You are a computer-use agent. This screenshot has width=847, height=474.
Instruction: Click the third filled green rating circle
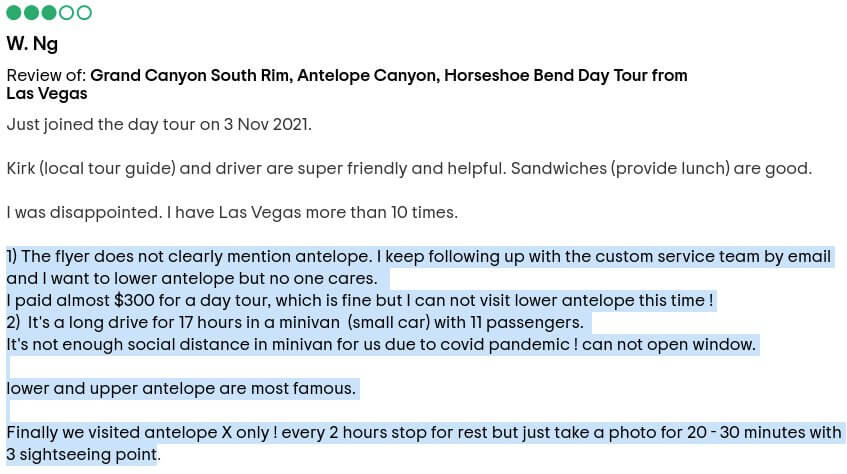pos(49,13)
